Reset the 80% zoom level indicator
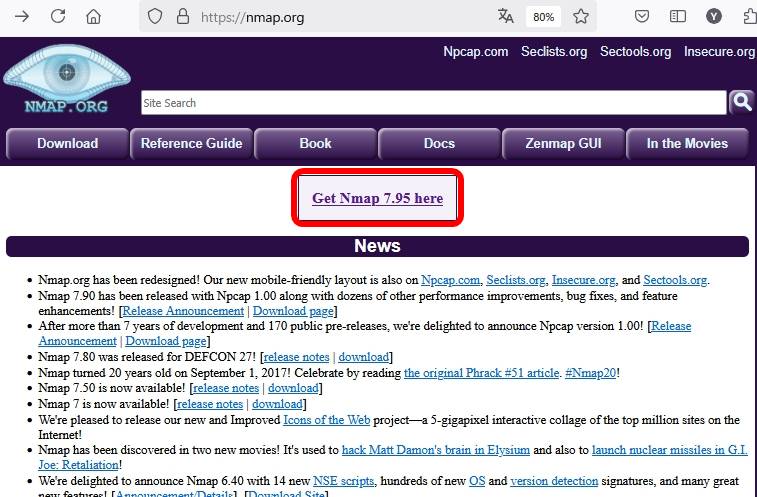The height and width of the screenshot is (497, 757). coord(544,17)
